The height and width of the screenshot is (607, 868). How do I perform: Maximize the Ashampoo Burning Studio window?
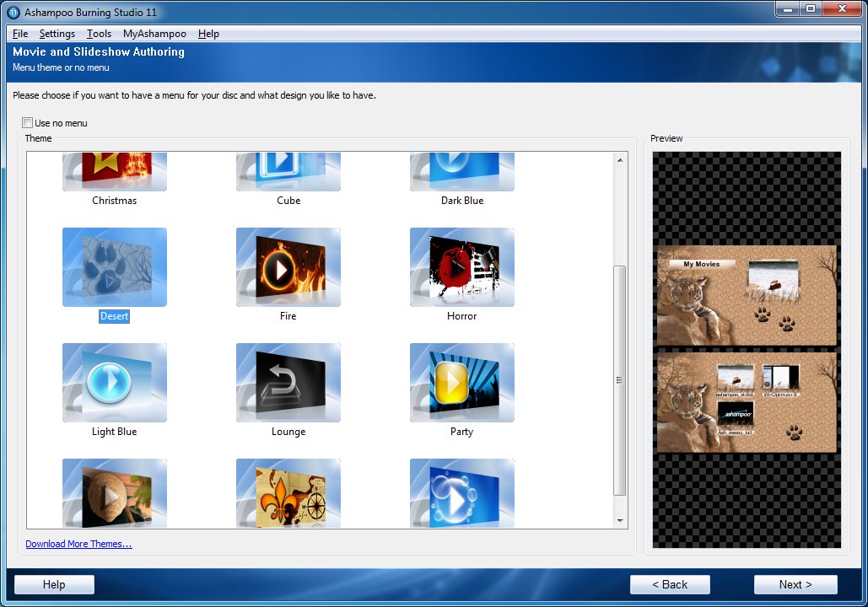[x=811, y=9]
